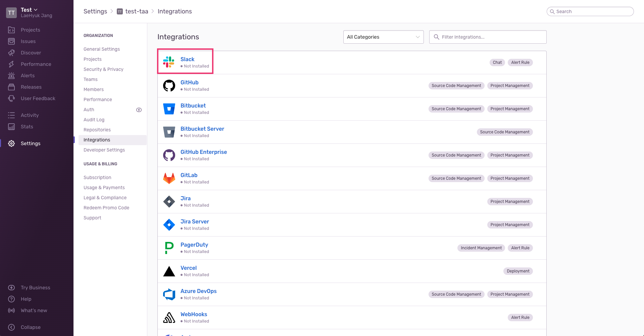644x336 pixels.
Task: Click the Settings gear icon
Action: tap(11, 143)
